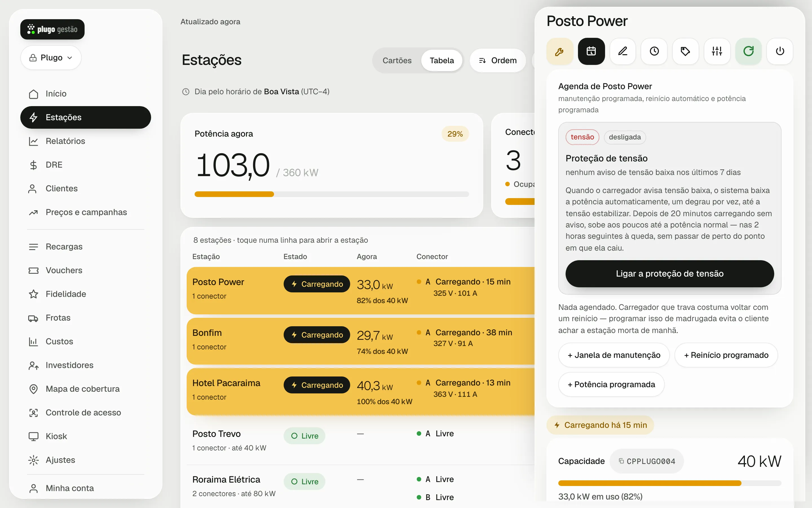This screenshot has width=812, height=508.
Task: Click the price tag icon
Action: [x=685, y=51]
